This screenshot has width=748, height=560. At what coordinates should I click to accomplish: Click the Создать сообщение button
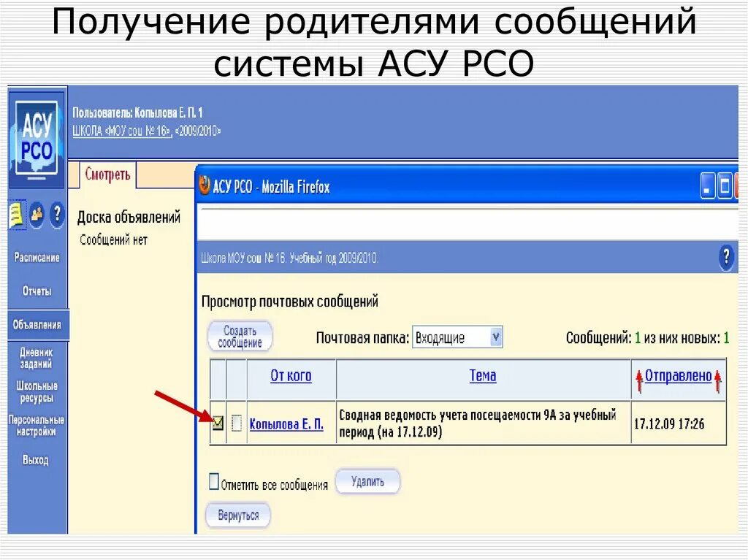pyautogui.click(x=240, y=337)
